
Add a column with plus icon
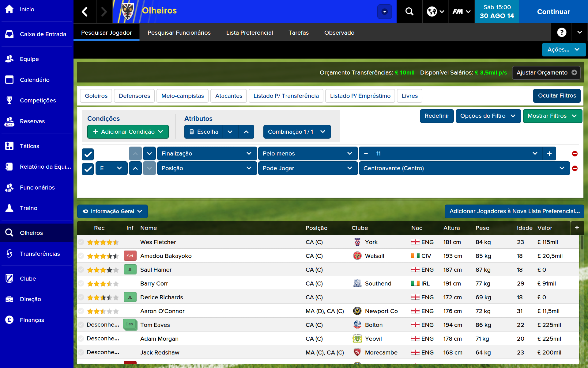[x=577, y=228]
